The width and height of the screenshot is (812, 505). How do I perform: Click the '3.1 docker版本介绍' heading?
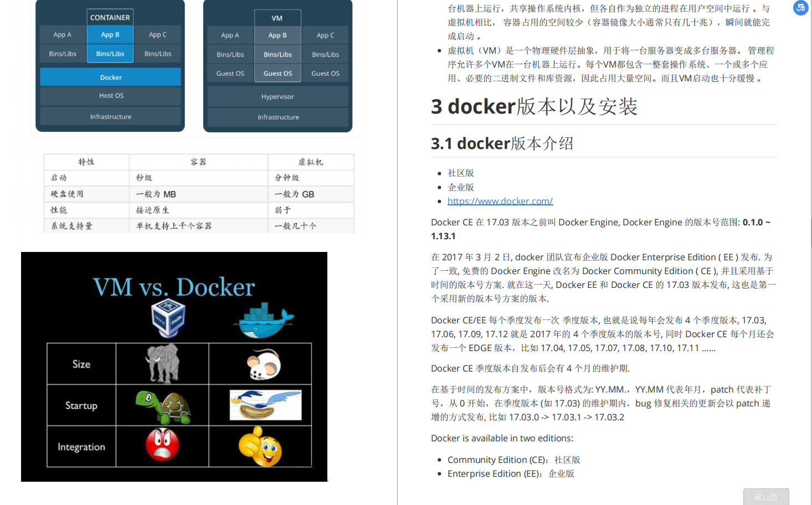[x=502, y=143]
